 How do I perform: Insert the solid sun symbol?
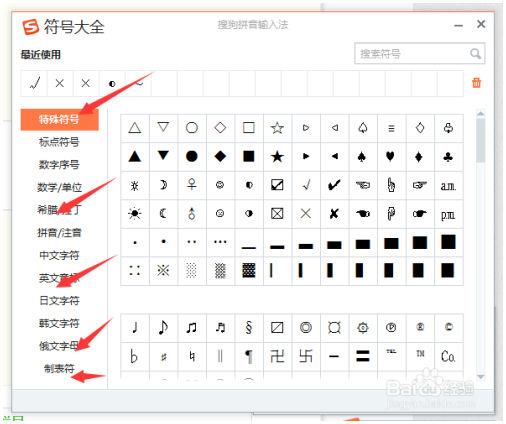pos(135,213)
